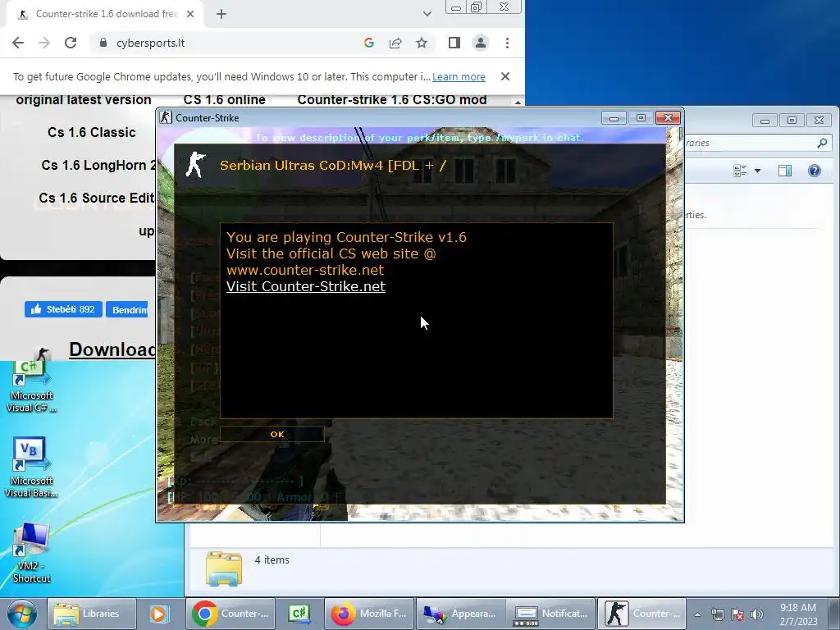Click the webpage scrollbar up arrow

click(518, 103)
